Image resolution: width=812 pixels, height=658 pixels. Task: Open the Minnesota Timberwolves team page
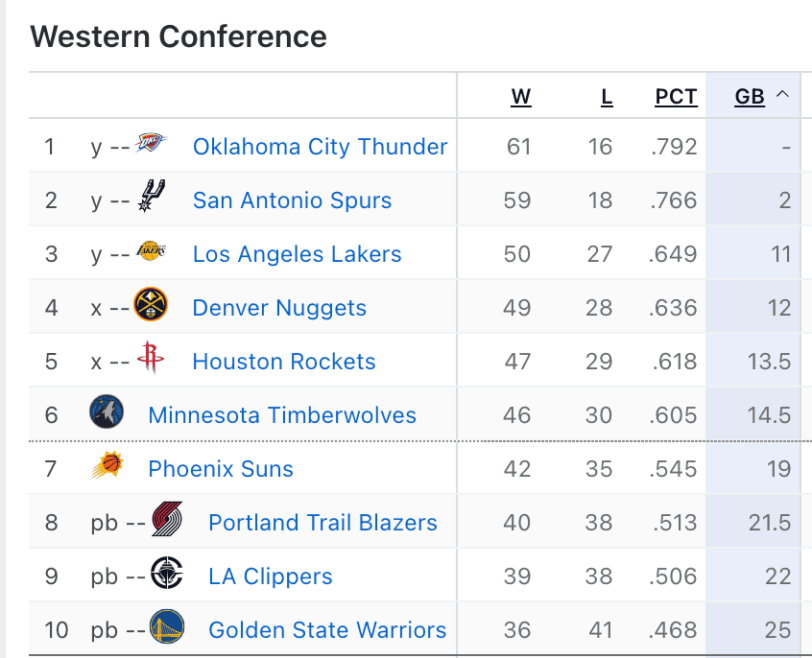pos(282,415)
